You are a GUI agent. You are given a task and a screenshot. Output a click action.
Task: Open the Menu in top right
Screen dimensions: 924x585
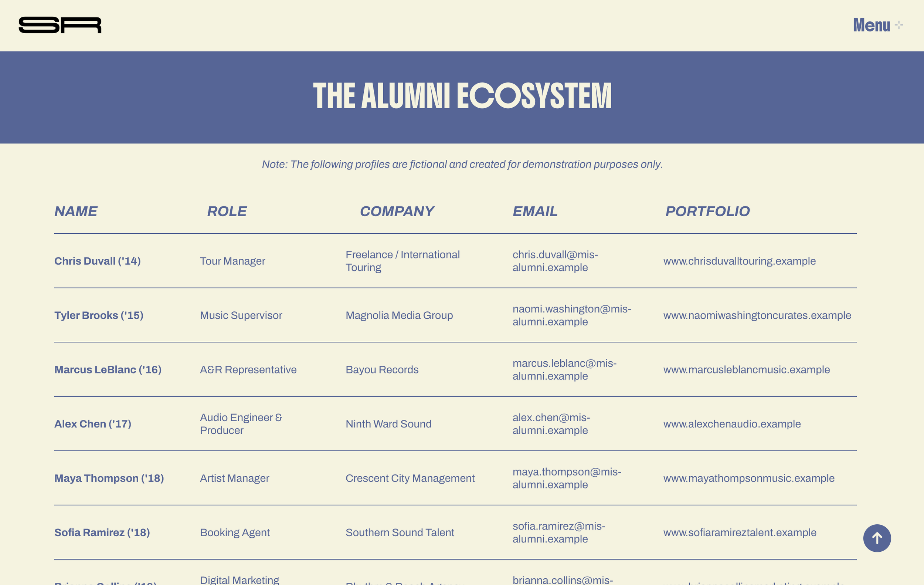pyautogui.click(x=878, y=26)
